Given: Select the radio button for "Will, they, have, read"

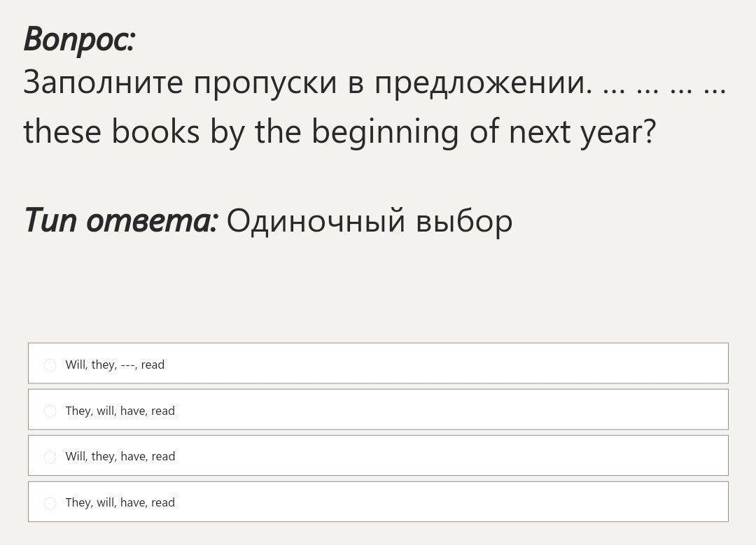Looking at the screenshot, I should tap(50, 457).
